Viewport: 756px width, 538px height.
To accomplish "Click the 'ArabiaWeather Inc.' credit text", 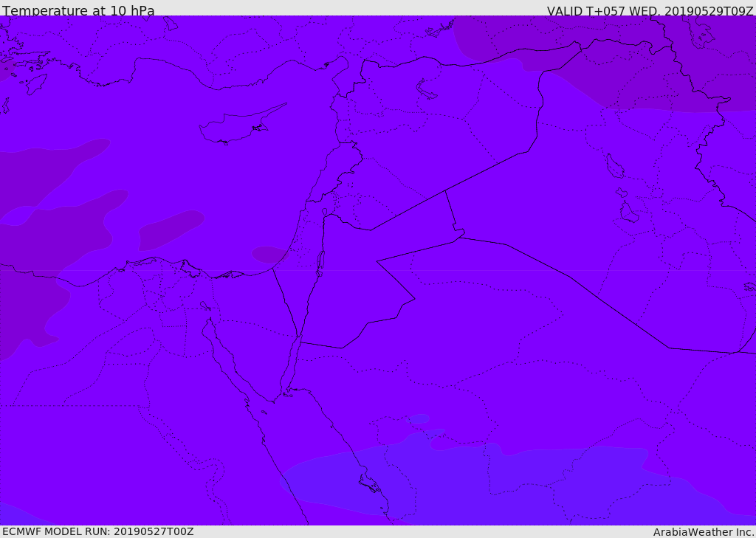I will [x=704, y=532].
